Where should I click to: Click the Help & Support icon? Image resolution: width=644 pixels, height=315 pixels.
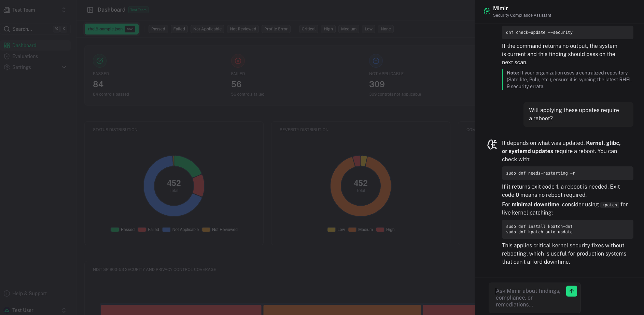(x=8, y=293)
